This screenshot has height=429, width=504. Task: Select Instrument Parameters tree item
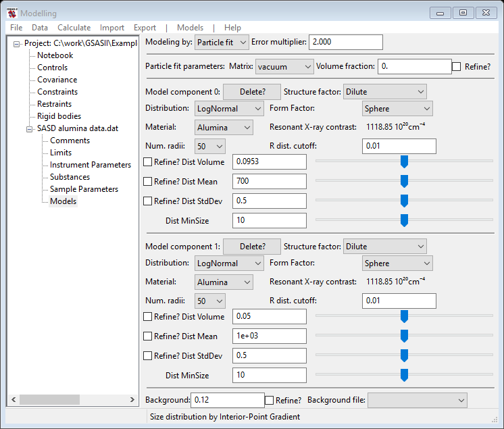click(x=91, y=165)
